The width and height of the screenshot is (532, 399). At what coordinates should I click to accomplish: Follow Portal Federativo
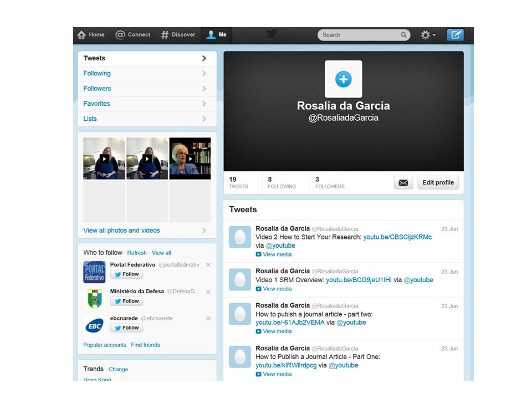coord(126,274)
